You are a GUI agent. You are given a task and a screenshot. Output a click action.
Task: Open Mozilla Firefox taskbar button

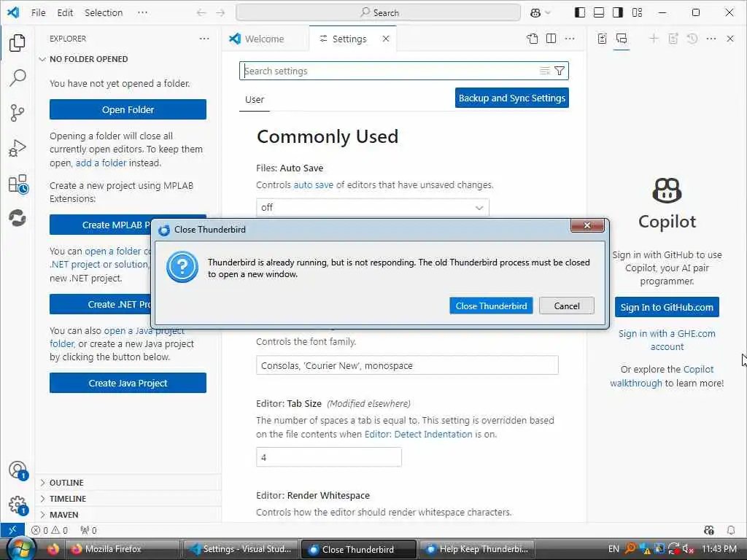(x=123, y=549)
